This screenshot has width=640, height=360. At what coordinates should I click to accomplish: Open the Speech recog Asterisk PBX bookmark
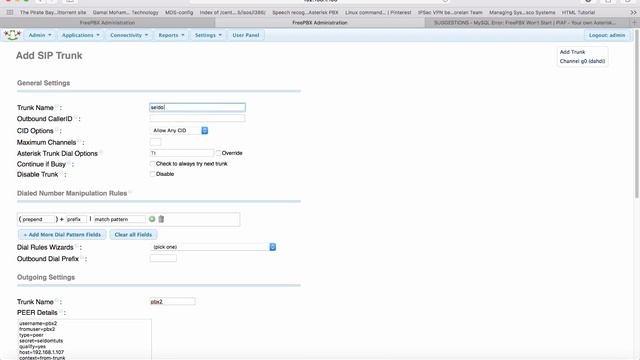(x=305, y=13)
